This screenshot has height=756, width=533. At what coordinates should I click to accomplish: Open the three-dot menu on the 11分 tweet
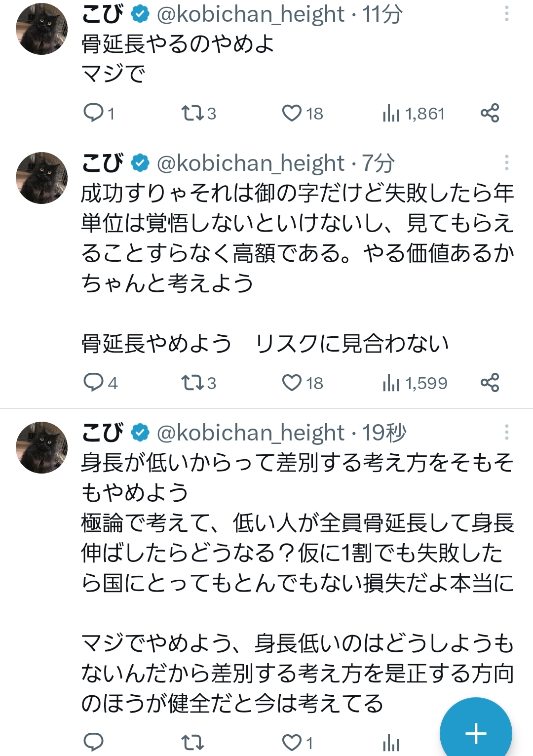coord(506,14)
